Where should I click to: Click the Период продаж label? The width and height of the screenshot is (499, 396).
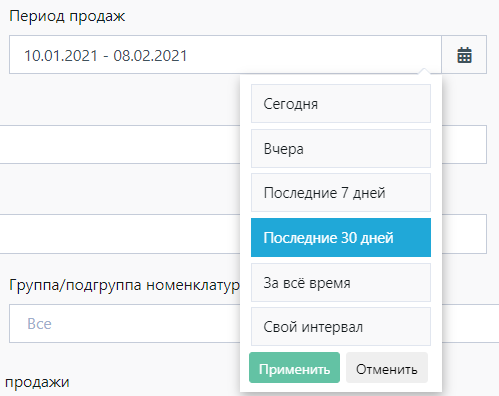pyautogui.click(x=67, y=16)
